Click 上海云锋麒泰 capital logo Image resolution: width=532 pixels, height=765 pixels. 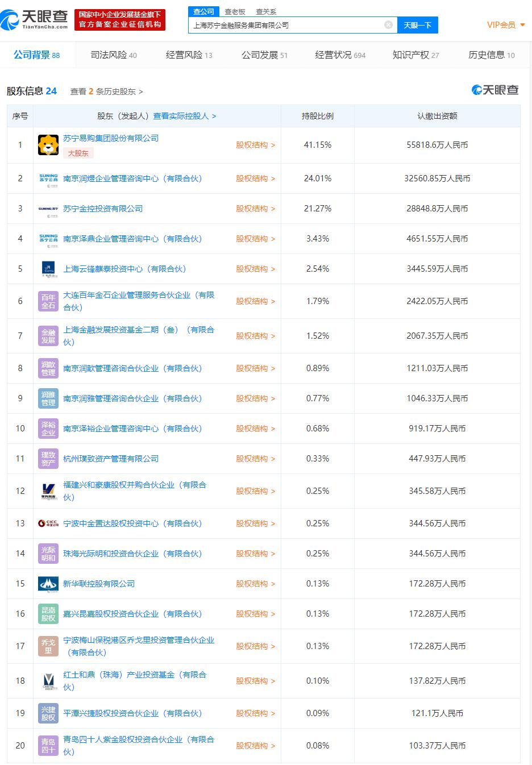(48, 269)
